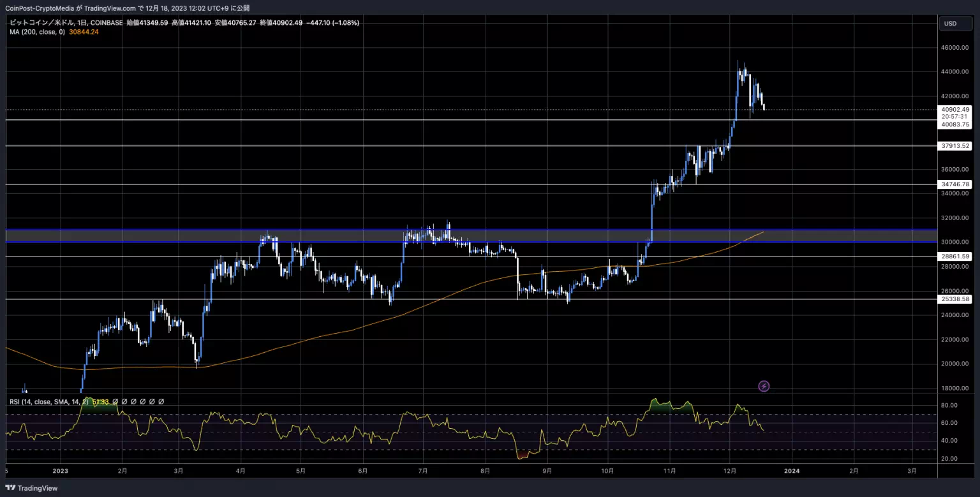This screenshot has width=980, height=497.
Task: Click the 4月 label on time axis
Action: (x=240, y=471)
